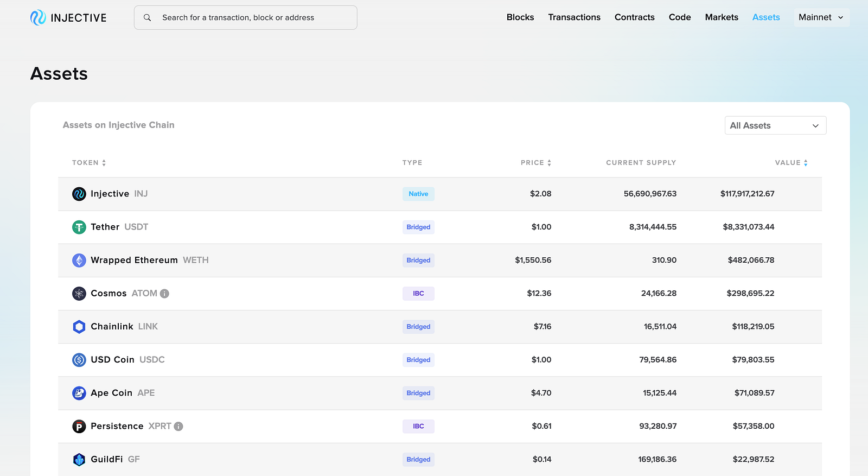The image size is (868, 476).
Task: Click the 93,280.97 supply cell
Action: (658, 427)
